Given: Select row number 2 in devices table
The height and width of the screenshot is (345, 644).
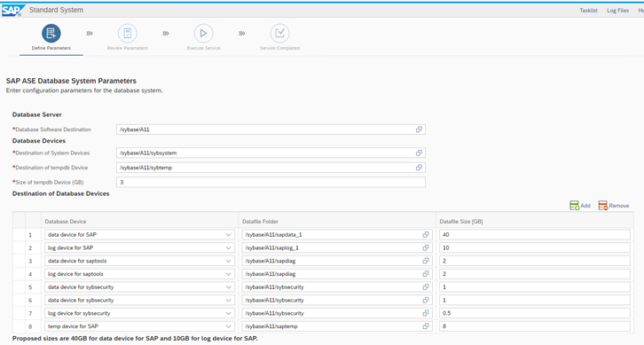Looking at the screenshot, I should (30, 248).
